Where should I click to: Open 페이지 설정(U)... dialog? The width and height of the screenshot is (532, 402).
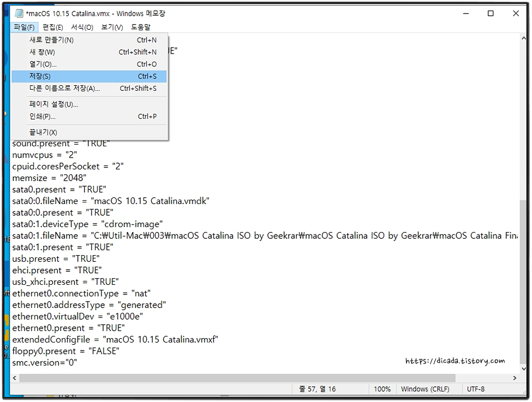(x=89, y=104)
